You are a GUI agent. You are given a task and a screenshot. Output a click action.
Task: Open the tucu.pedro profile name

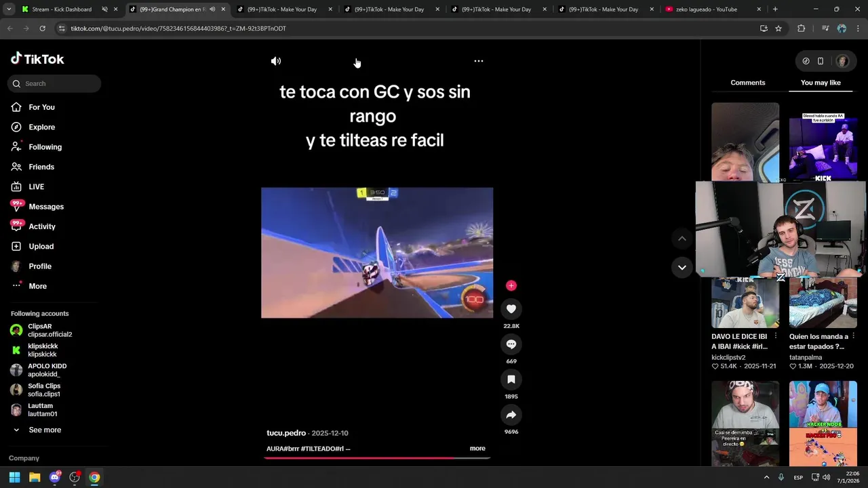point(286,433)
